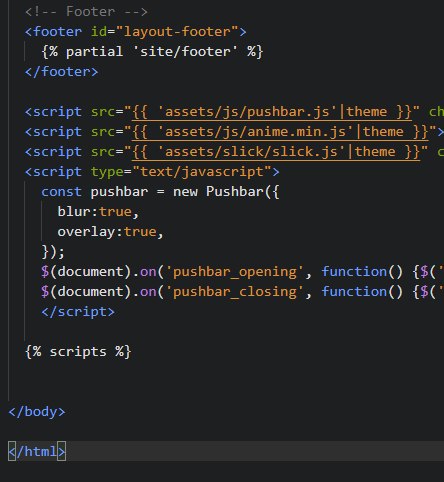Click the const pushbar = new Pushbar line
444x482 pixels.
coord(160,192)
